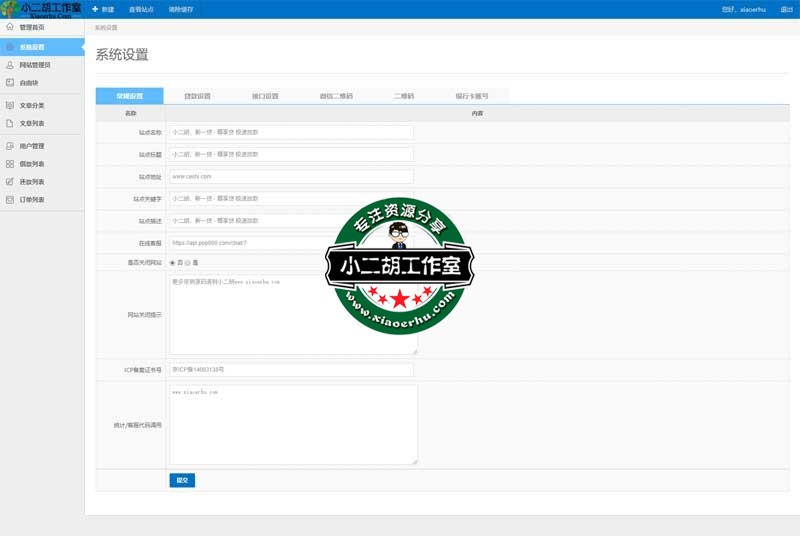Open the 微信二维码 tab
The height and width of the screenshot is (536, 800).
click(x=336, y=97)
